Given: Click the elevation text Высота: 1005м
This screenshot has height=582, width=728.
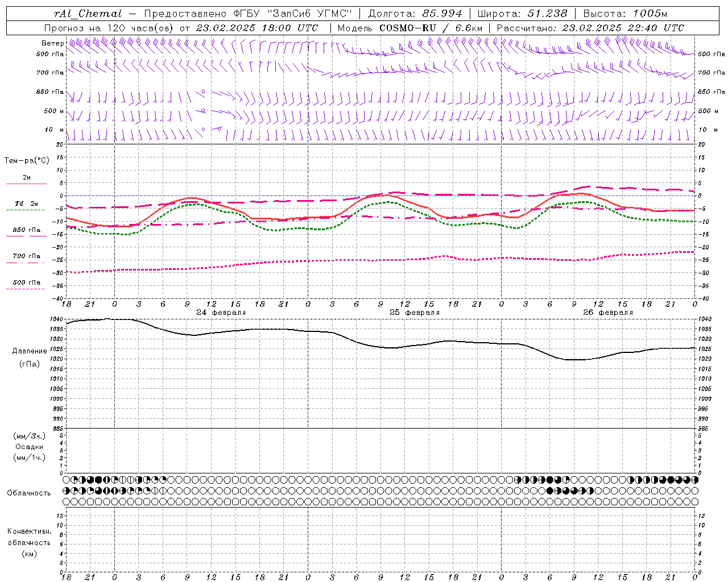Looking at the screenshot, I should tap(625, 14).
